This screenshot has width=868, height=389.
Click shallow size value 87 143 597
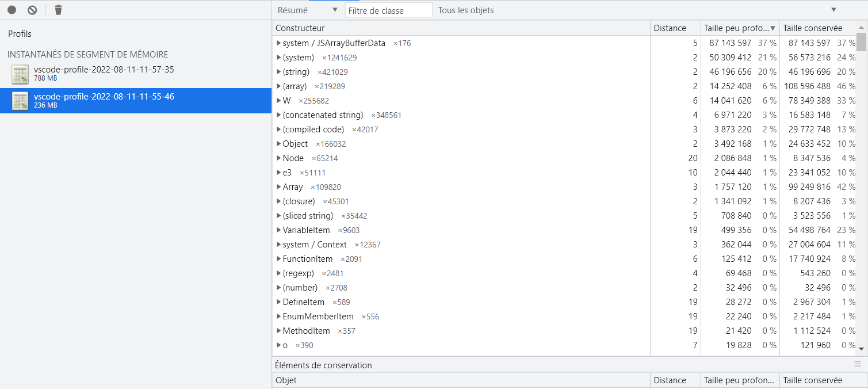click(731, 43)
